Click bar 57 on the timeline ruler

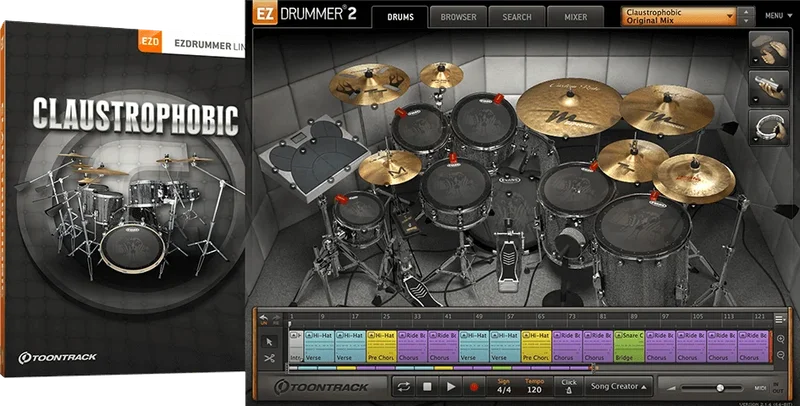pos(510,316)
